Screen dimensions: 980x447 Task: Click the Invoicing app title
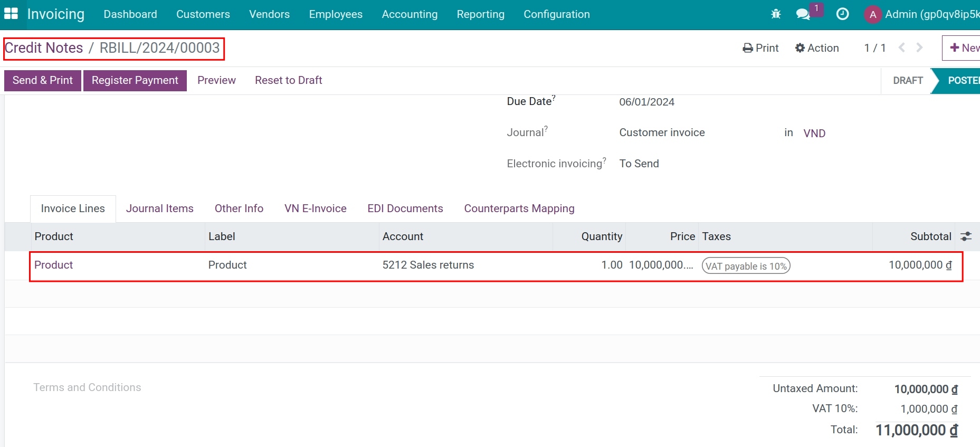tap(56, 14)
